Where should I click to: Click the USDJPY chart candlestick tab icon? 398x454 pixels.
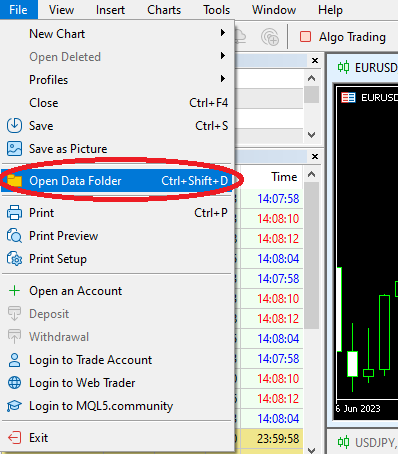(x=343, y=442)
